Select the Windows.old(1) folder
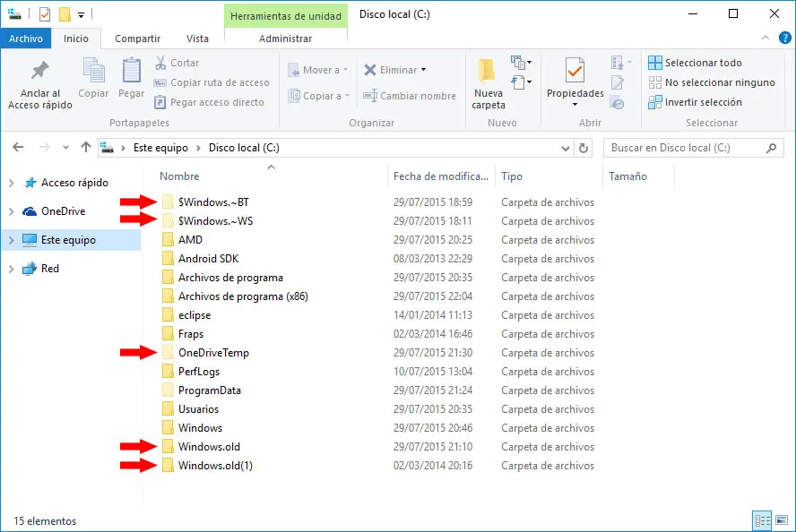This screenshot has height=532, width=796. (215, 465)
